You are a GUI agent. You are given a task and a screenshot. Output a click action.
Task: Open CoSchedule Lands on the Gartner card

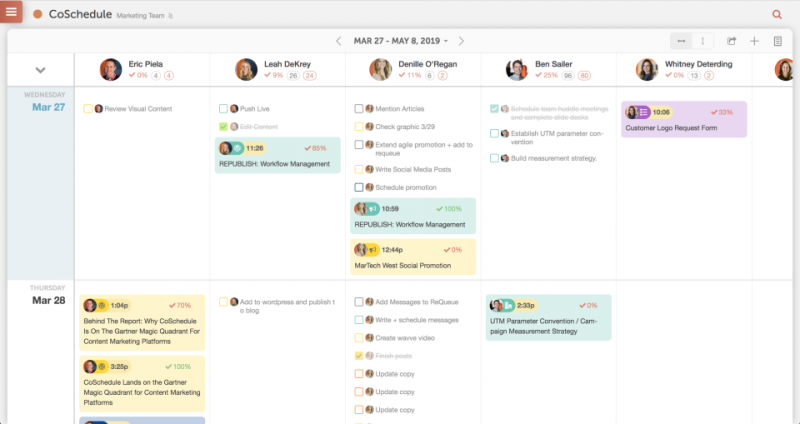142,384
